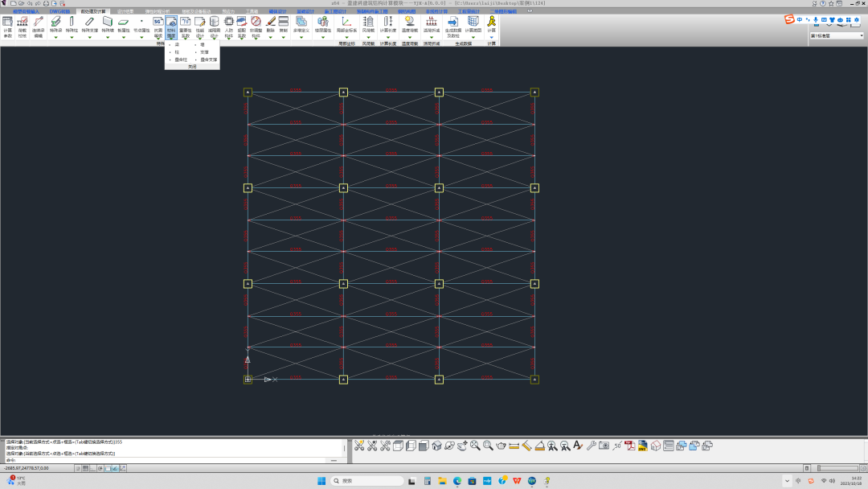This screenshot has height=489, width=868.
Task: Select 梁 in the material strength popup
Action: coord(177,44)
